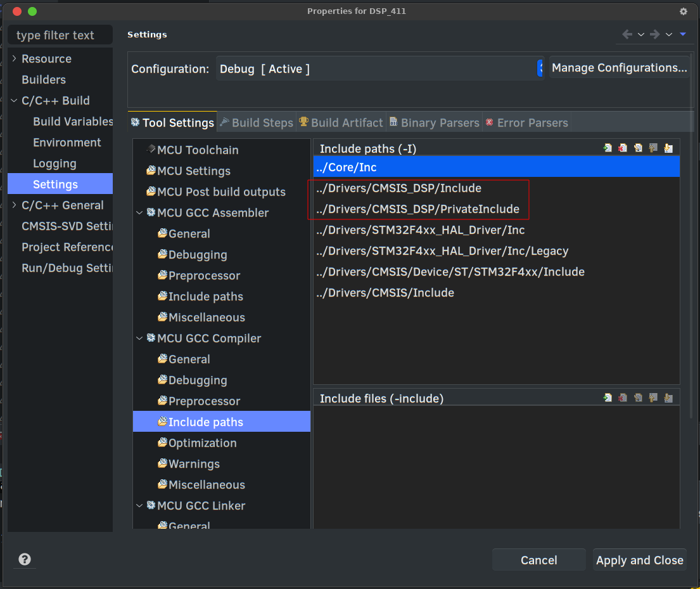
Task: Click the forward navigation arrow icon
Action: coord(654,34)
